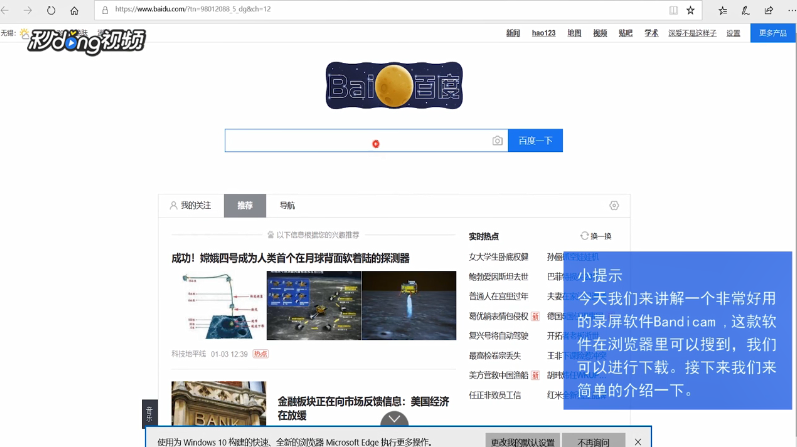Open the lunar orbit diagram thumbnail
The image size is (797, 447).
(x=219, y=306)
